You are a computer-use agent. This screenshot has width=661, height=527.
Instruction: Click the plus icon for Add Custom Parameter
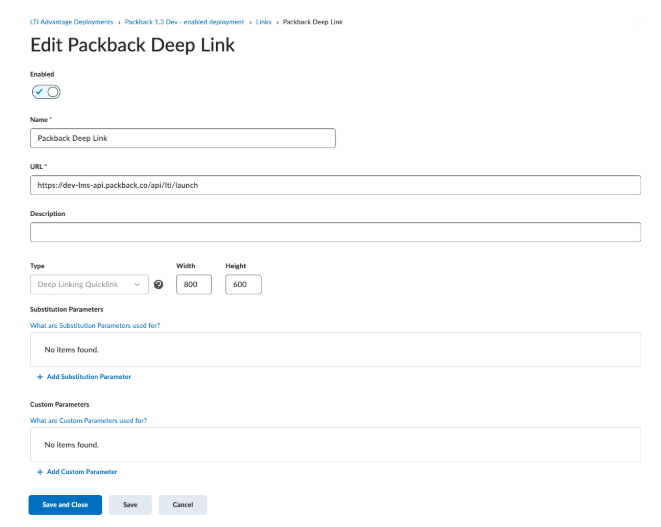[x=40, y=472]
